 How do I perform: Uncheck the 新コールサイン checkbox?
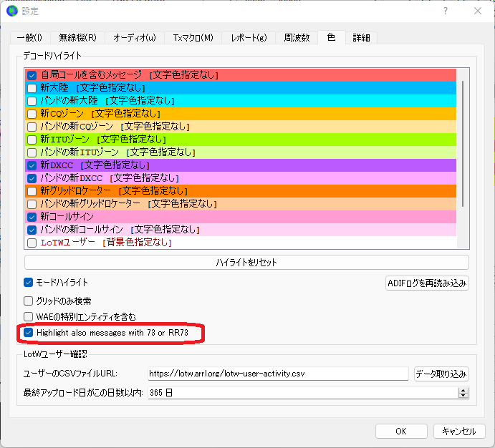point(32,217)
